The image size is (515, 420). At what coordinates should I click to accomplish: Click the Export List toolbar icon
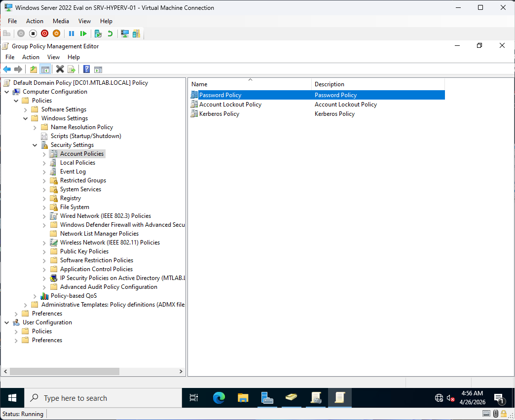point(71,69)
